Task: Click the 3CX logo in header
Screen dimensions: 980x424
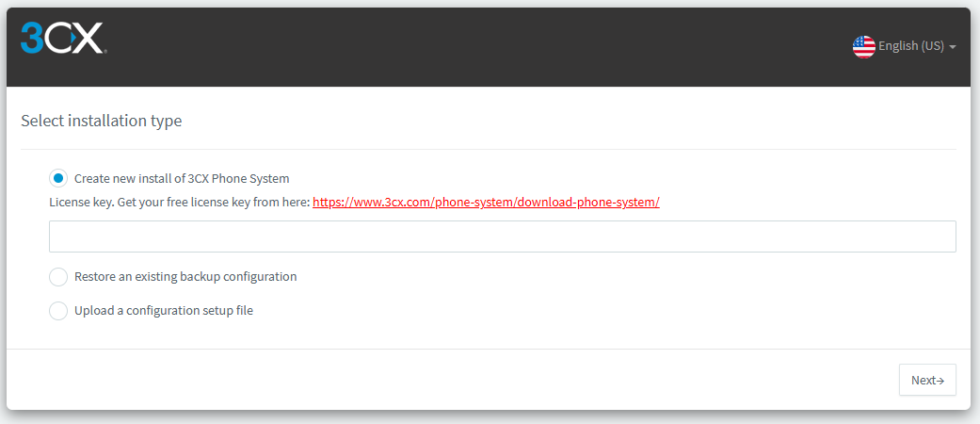Action: coord(64,38)
